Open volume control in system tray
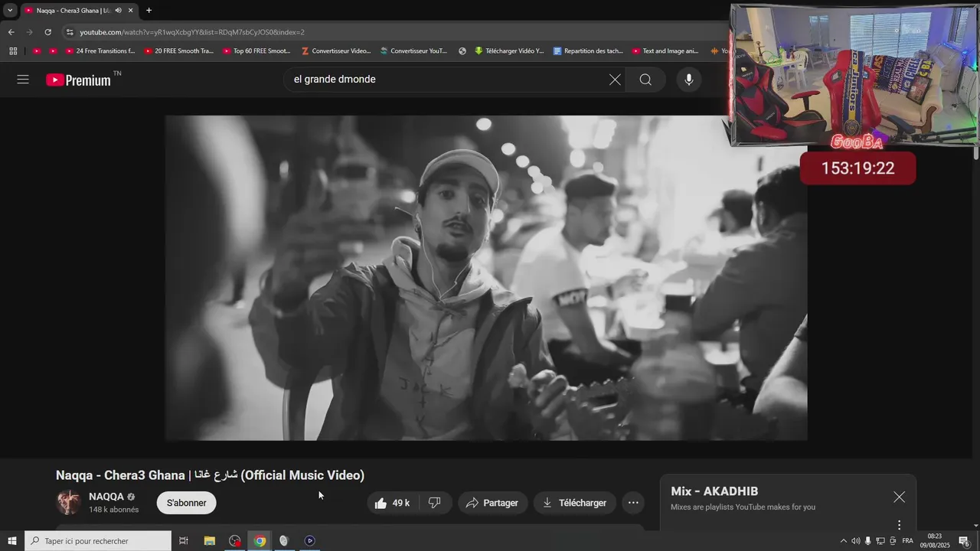 [856, 541]
